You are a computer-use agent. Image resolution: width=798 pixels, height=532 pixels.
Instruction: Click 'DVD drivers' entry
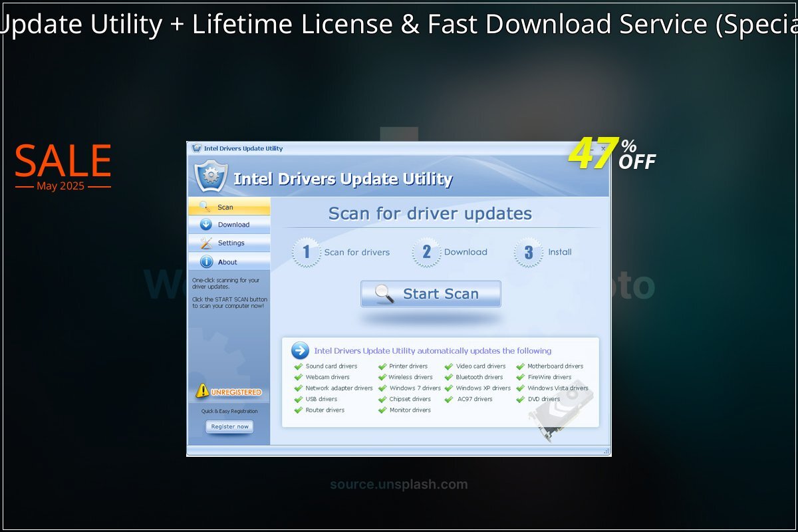[x=544, y=399]
